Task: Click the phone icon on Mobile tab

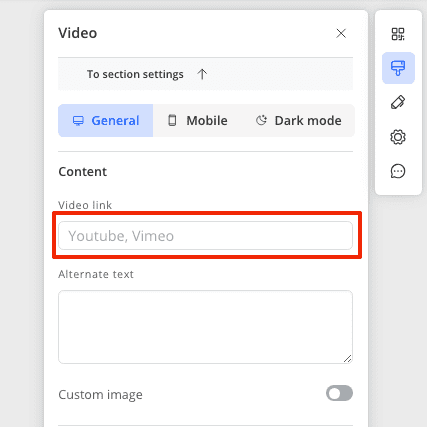Action: [172, 120]
